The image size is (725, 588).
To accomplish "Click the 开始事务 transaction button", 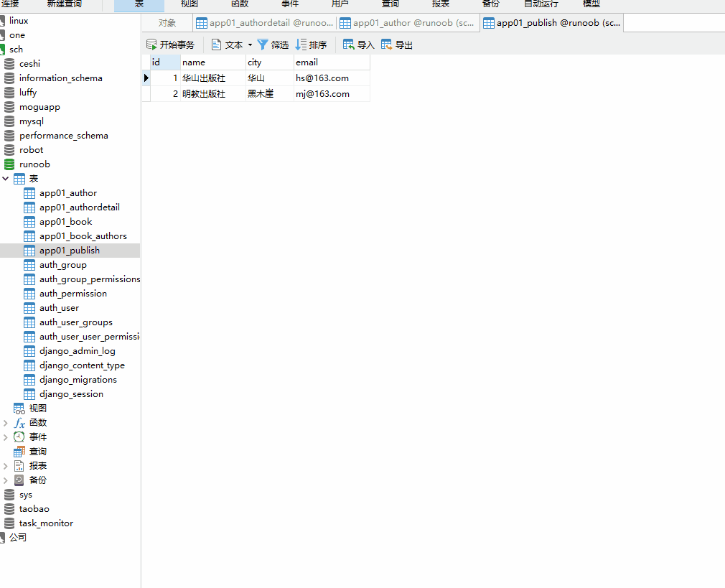I will point(172,44).
